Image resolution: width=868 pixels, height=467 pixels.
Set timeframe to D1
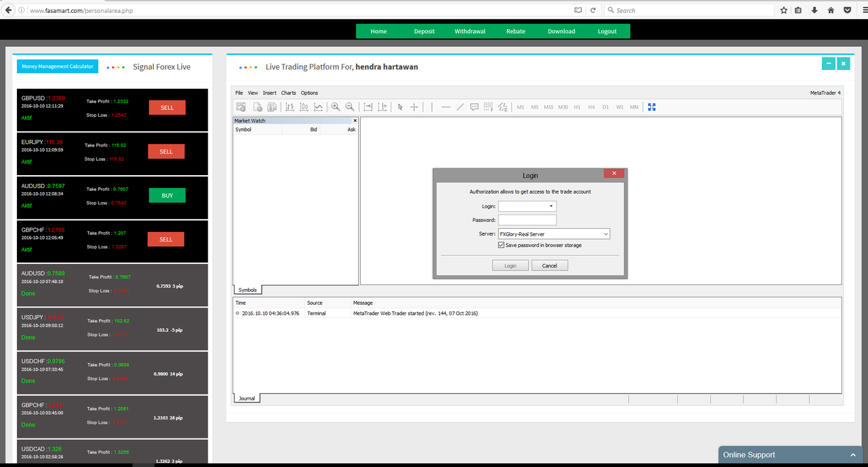point(606,107)
